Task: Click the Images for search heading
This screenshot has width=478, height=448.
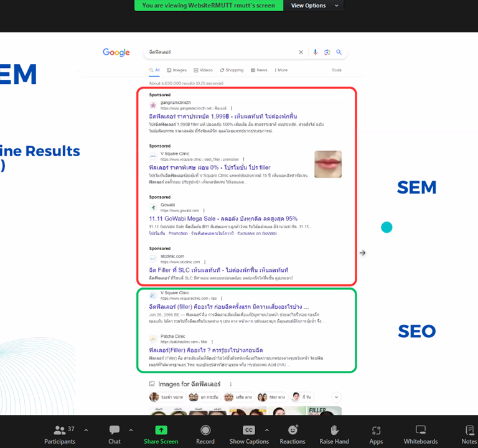Action: pos(189,384)
